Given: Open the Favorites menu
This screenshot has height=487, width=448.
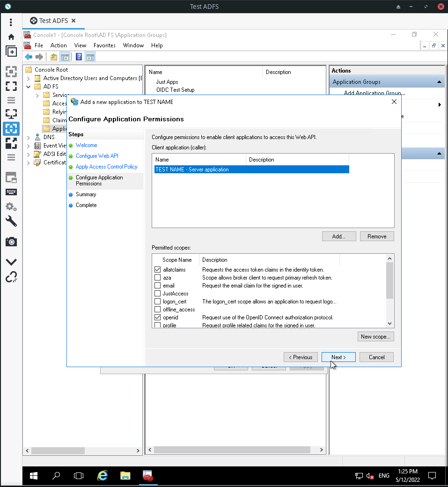Looking at the screenshot, I should (104, 45).
